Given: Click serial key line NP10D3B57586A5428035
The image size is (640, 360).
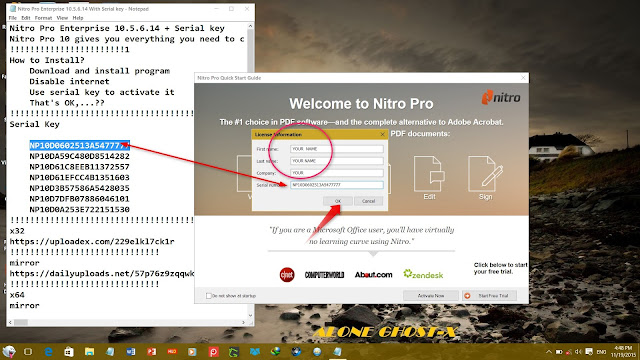Looking at the screenshot, I should tap(80, 188).
